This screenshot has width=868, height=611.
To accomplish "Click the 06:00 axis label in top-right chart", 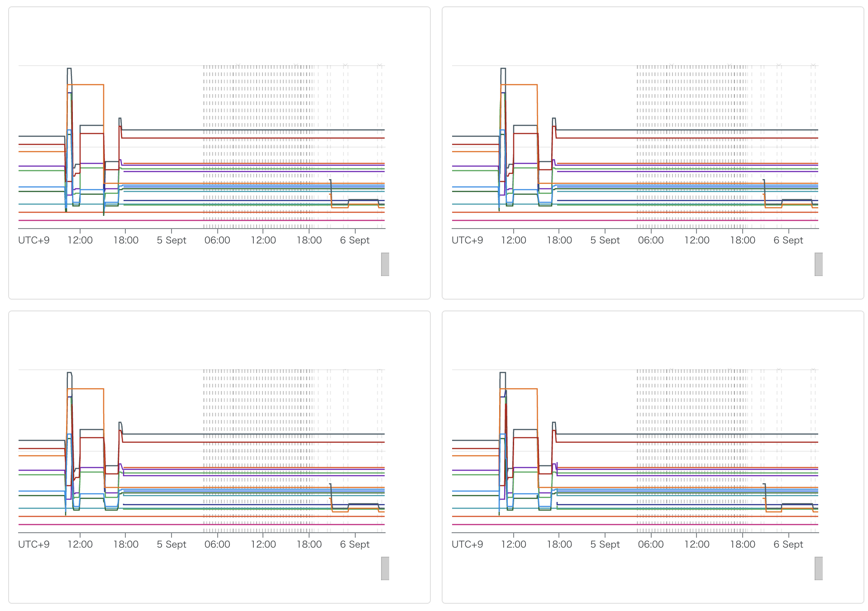I will click(x=651, y=240).
